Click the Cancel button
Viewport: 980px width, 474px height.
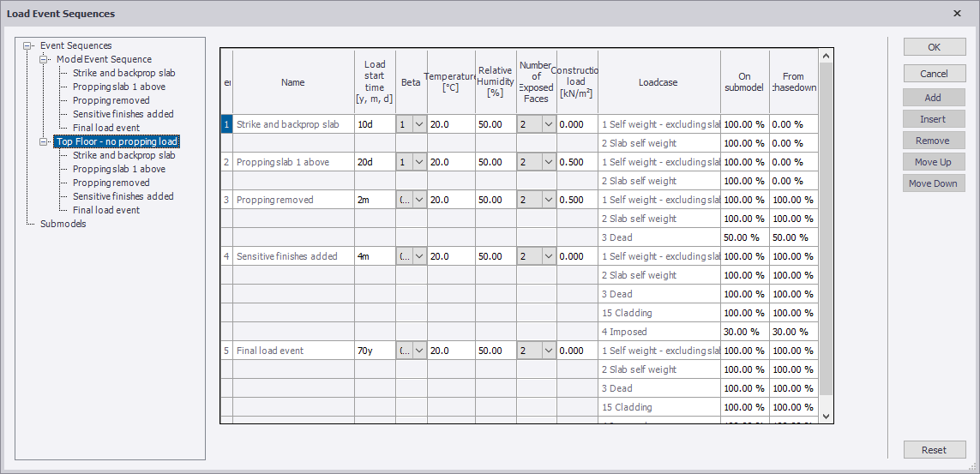(x=934, y=74)
